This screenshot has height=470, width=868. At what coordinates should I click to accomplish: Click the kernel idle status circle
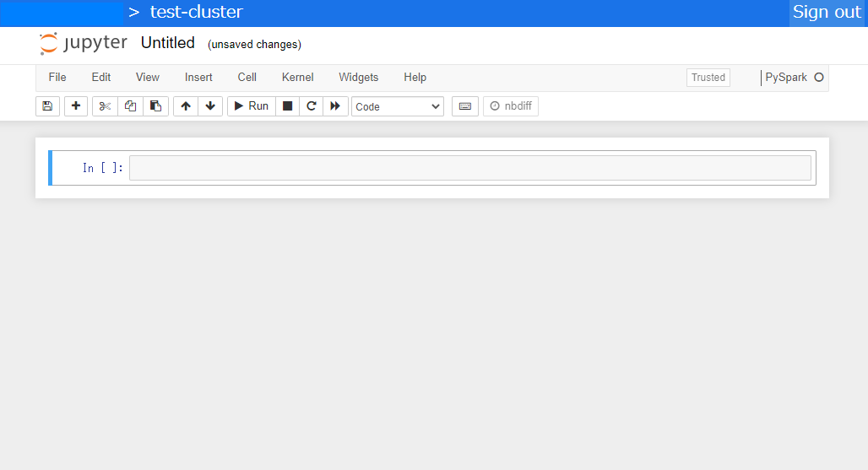click(819, 78)
